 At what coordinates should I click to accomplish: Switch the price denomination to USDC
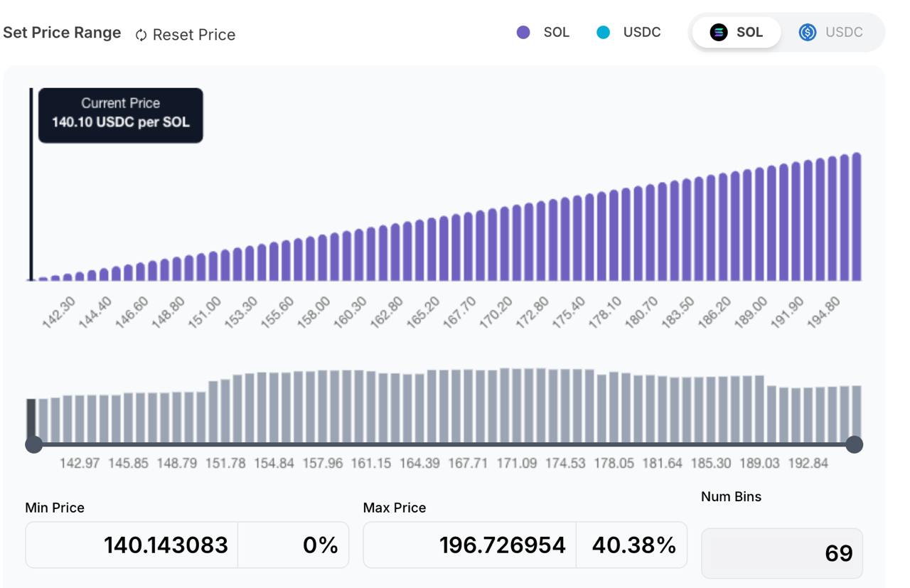click(831, 32)
